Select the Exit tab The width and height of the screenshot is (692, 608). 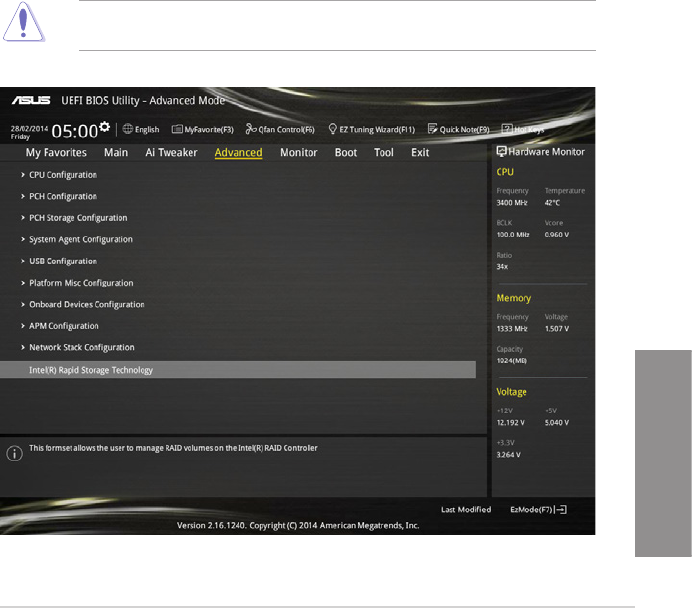[x=420, y=153]
